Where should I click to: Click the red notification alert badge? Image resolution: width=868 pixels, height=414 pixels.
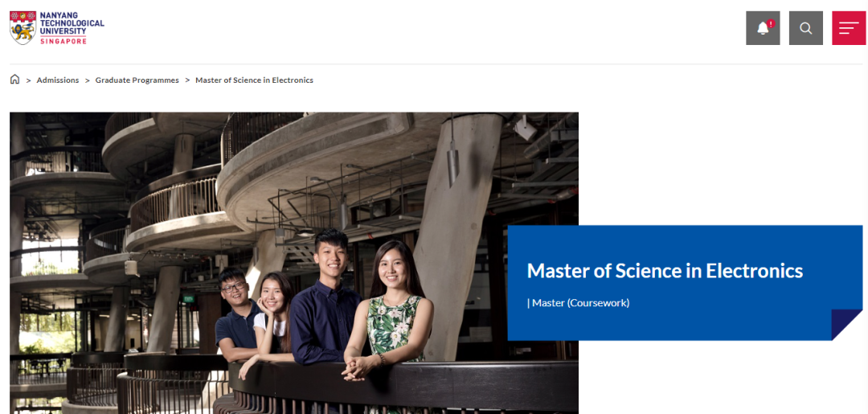[x=771, y=23]
